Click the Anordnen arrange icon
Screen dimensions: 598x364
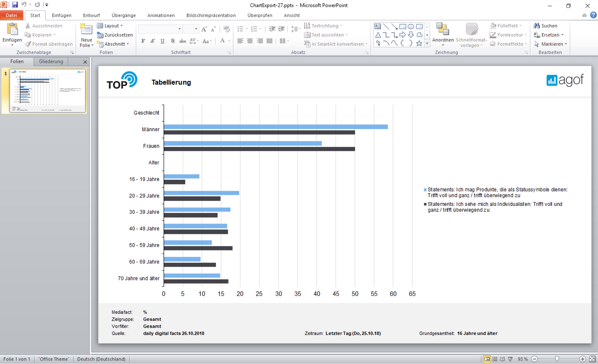443,29
